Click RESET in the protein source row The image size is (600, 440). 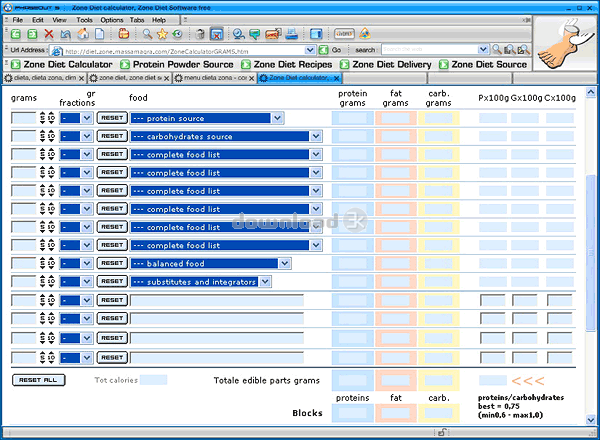(112, 118)
